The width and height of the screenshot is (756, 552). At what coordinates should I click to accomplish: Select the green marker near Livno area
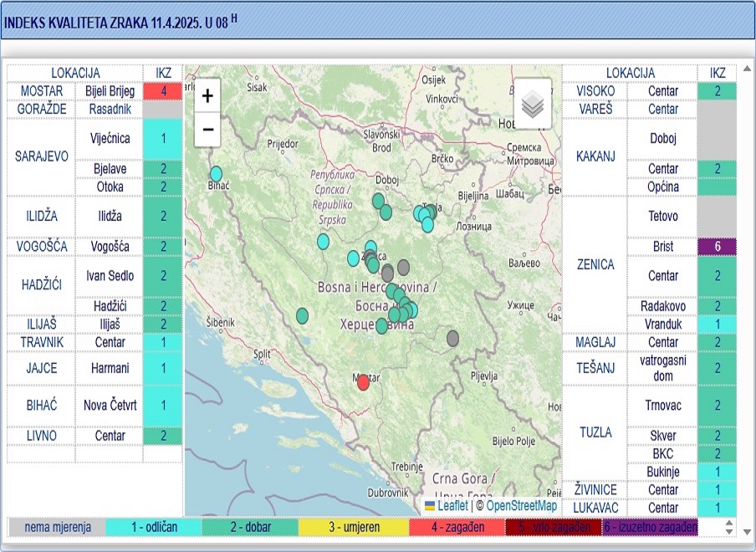[x=302, y=316]
